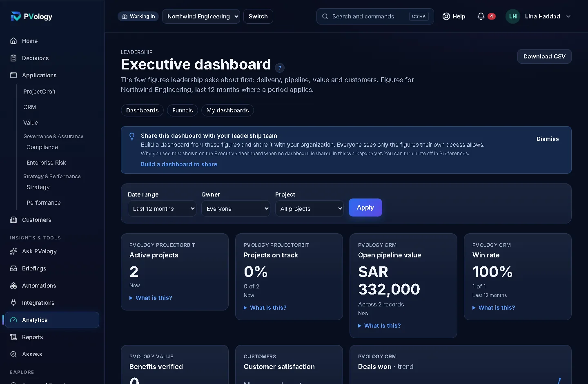
Task: Open Enterprise Risk in the sidebar
Action: pos(46,163)
